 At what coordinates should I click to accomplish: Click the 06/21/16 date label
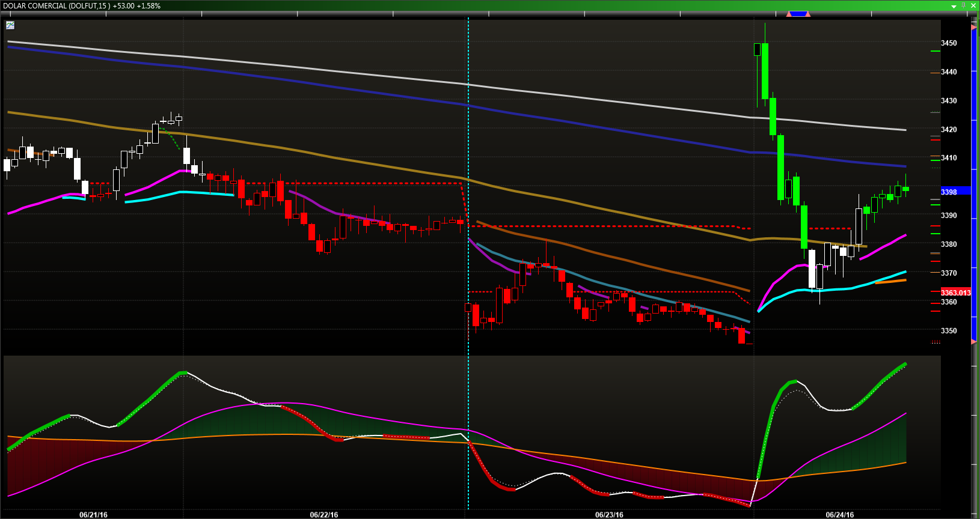click(93, 515)
